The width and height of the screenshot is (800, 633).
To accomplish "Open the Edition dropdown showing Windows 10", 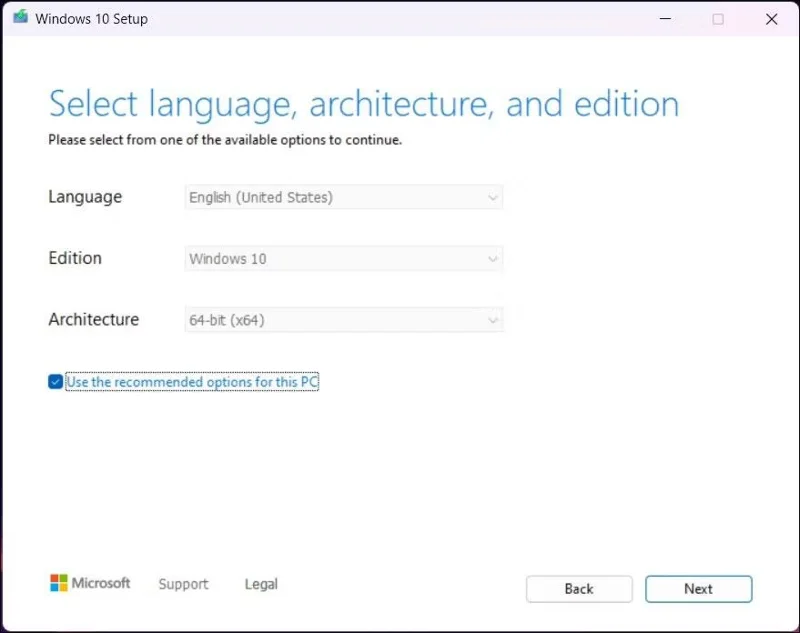I will coord(344,259).
